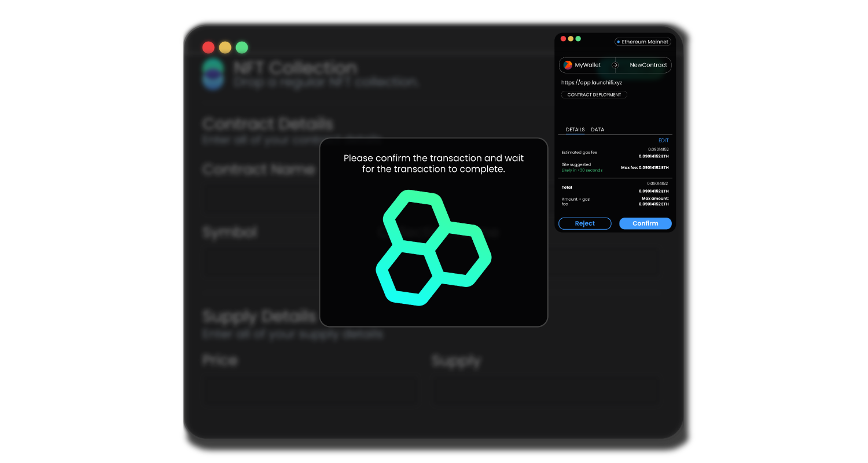Screen dimensions: 868x463
Task: Close the wallet popup with its red button
Action: (563, 39)
